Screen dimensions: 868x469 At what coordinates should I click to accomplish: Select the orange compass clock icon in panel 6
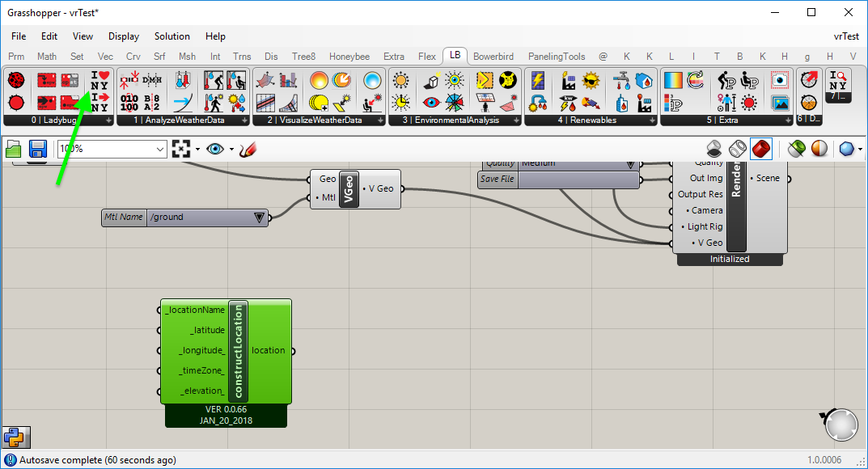(809, 103)
